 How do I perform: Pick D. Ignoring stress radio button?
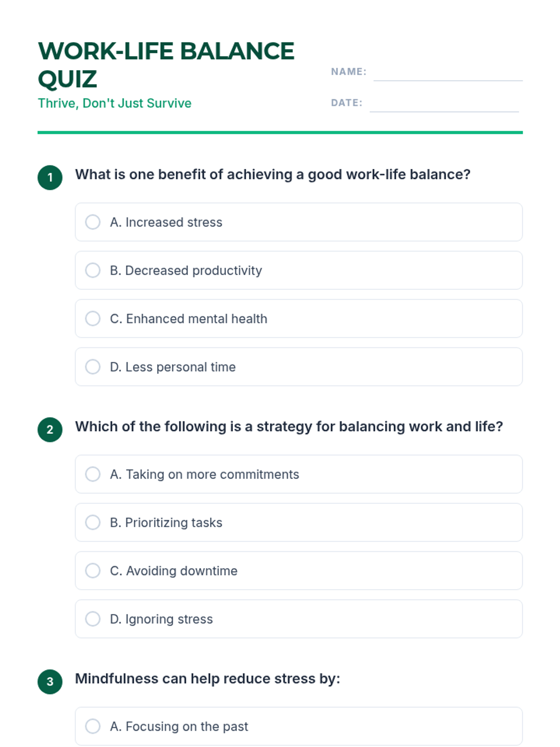click(x=93, y=619)
